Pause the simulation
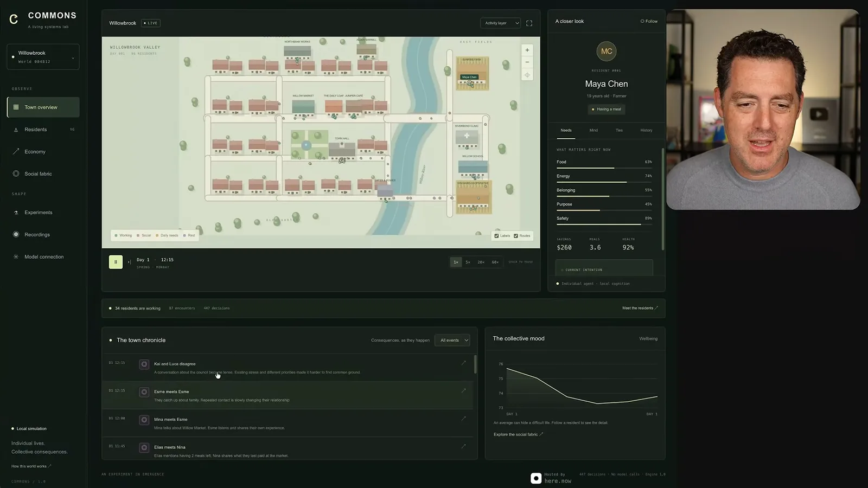This screenshot has height=488, width=868. tap(116, 262)
